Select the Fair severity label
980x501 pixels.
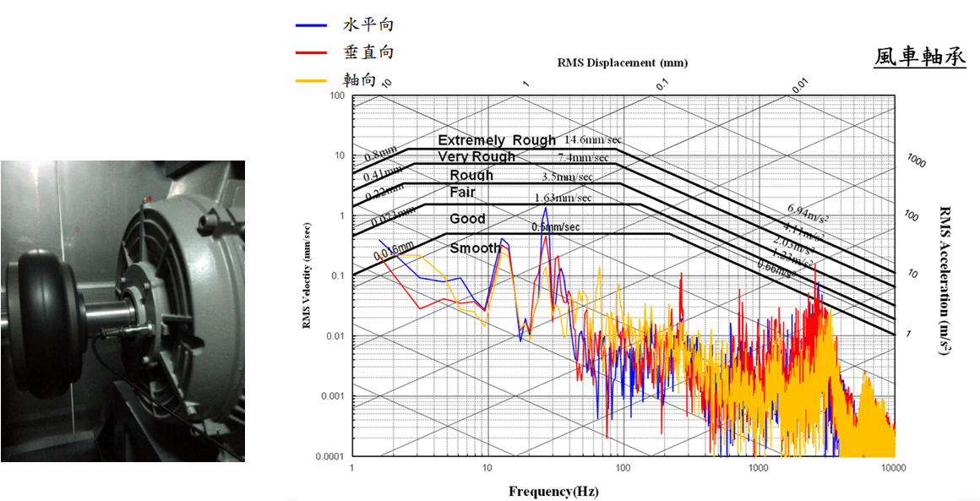[x=462, y=193]
